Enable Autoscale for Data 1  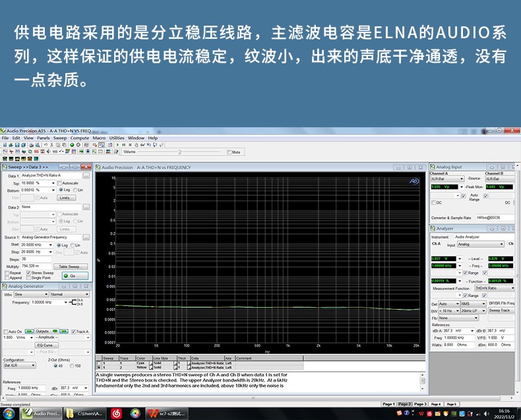click(59, 183)
